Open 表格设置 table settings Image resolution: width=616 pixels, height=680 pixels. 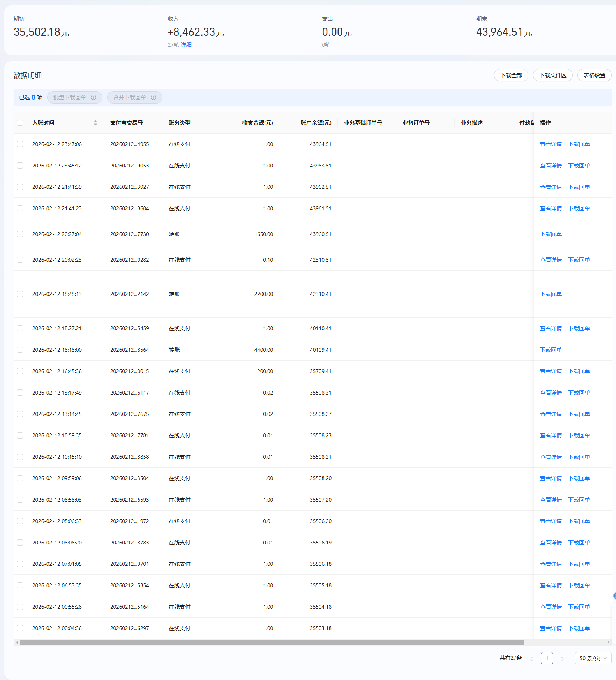594,75
